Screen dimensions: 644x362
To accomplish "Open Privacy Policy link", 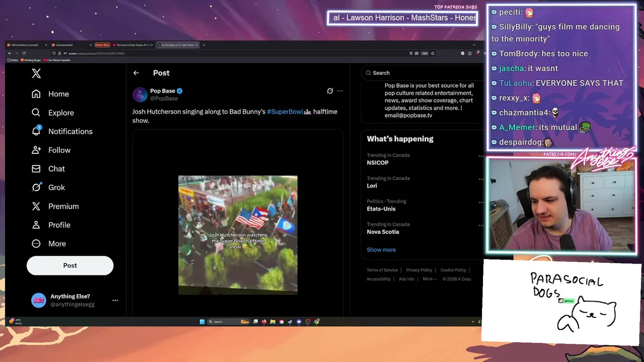I will tap(419, 270).
